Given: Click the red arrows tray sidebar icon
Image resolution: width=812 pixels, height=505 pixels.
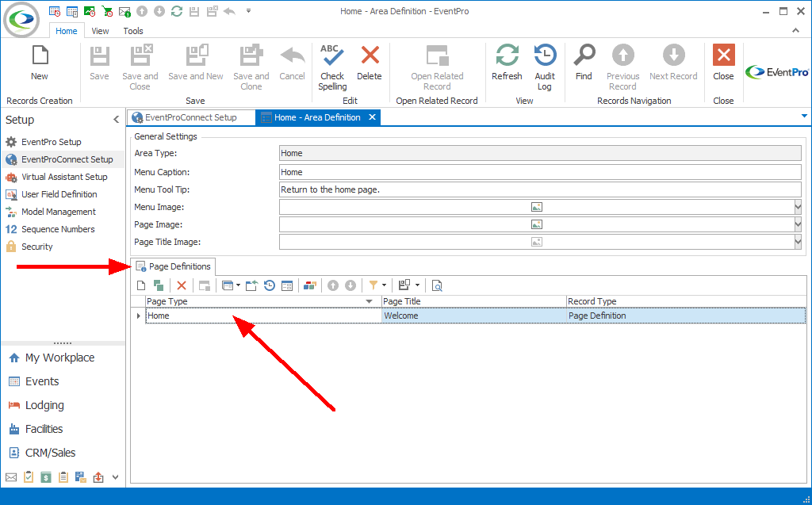Looking at the screenshot, I should coord(98,477).
